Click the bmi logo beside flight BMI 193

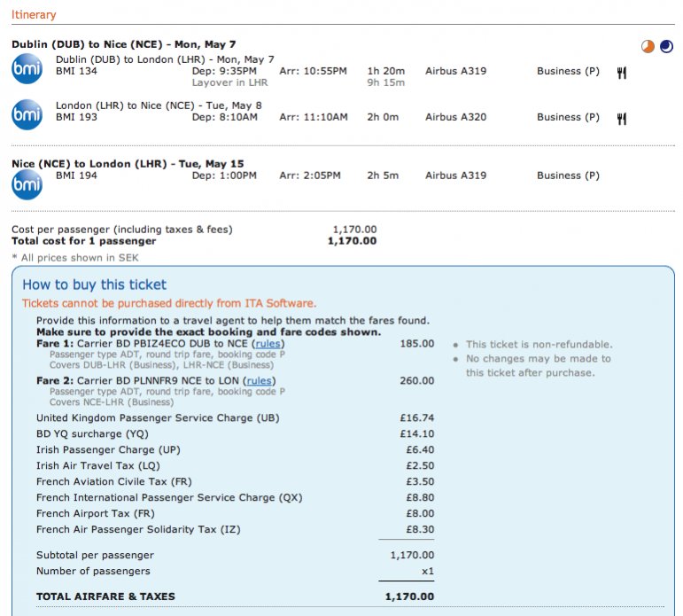[27, 114]
